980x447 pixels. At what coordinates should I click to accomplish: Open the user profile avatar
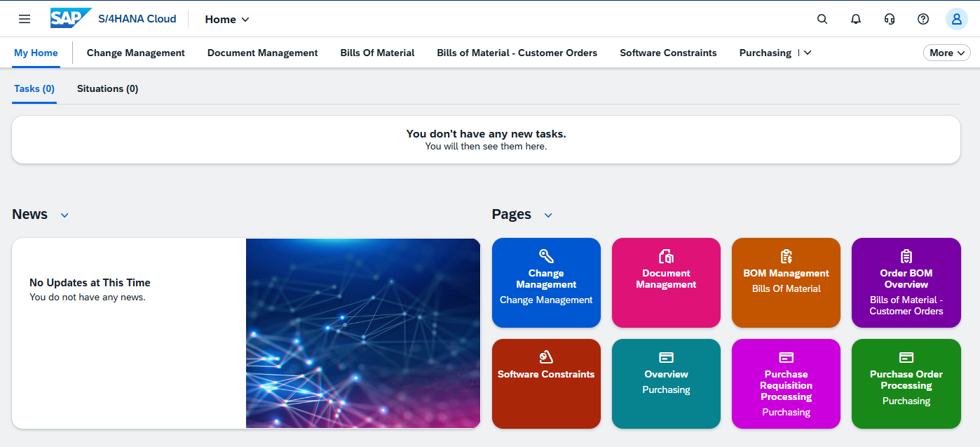[956, 19]
